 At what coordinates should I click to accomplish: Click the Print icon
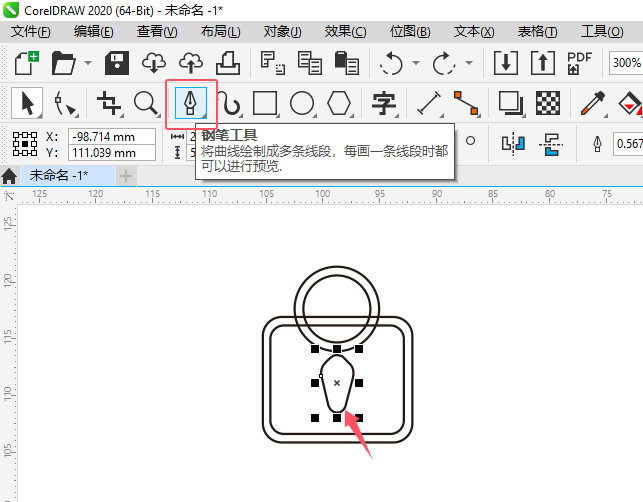(x=228, y=63)
